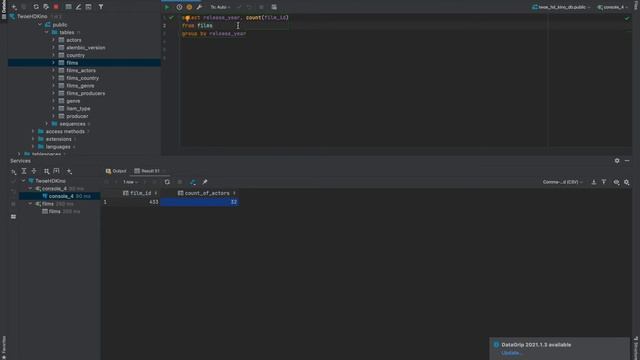
Task: Select the country table
Action: tap(76, 56)
